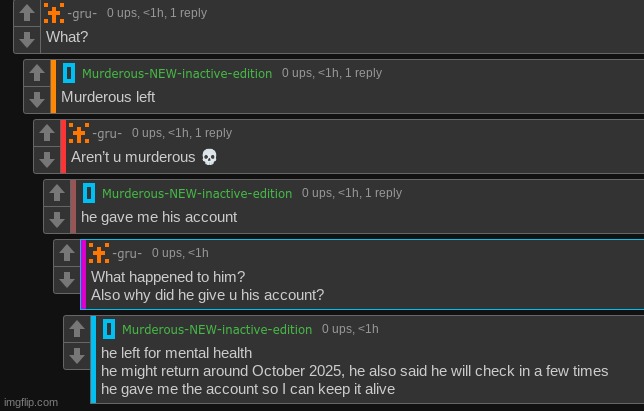Open Murderous-NEW-inactive-edition profile on "Murderous left"
The image size is (644, 411).
(x=176, y=73)
